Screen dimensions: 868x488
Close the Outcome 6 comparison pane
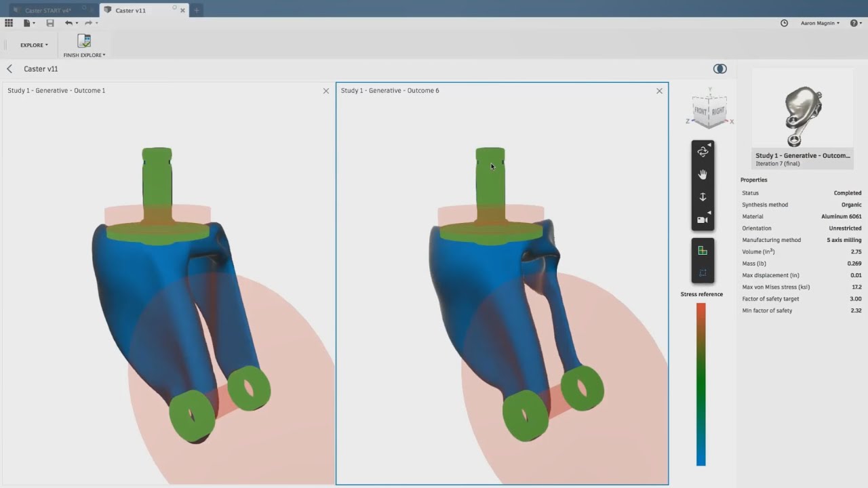[659, 91]
